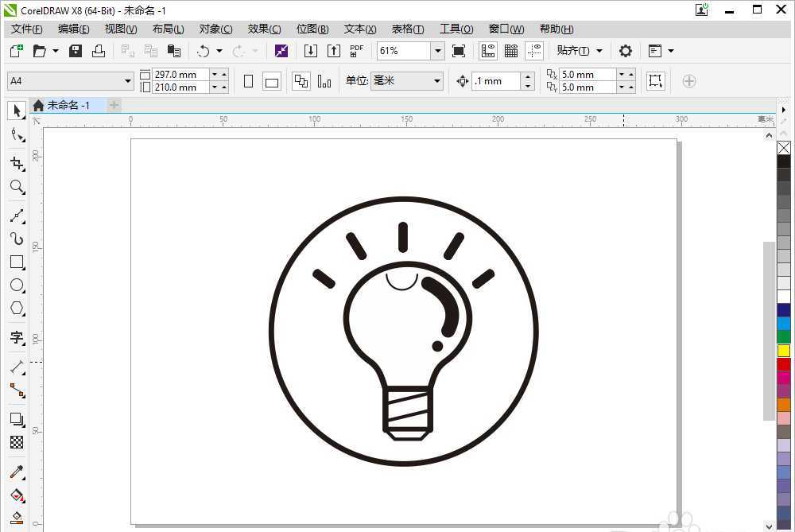Select the Shape tool
The height and width of the screenshot is (532, 795).
[x=17, y=134]
